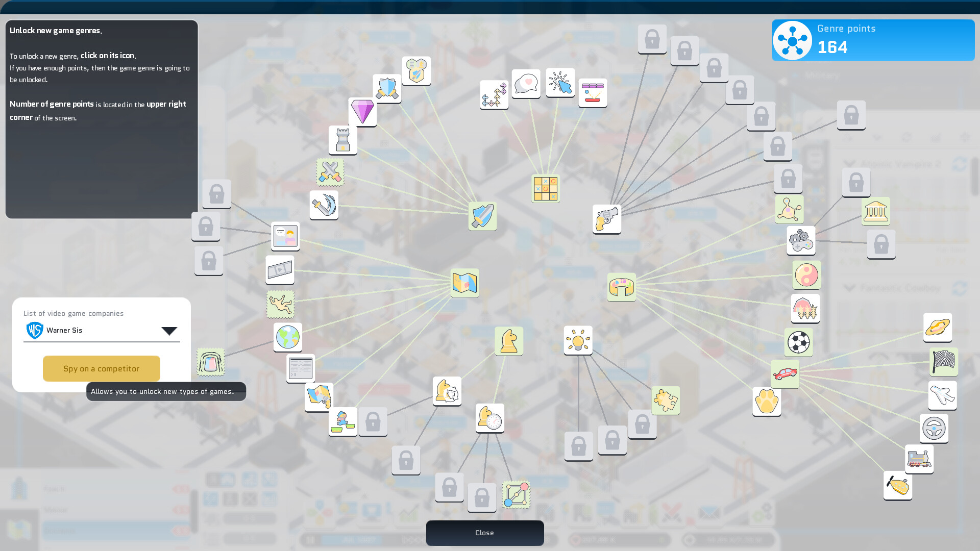The height and width of the screenshot is (551, 980).
Task: Click the map/adventure genre icon
Action: pos(464,283)
